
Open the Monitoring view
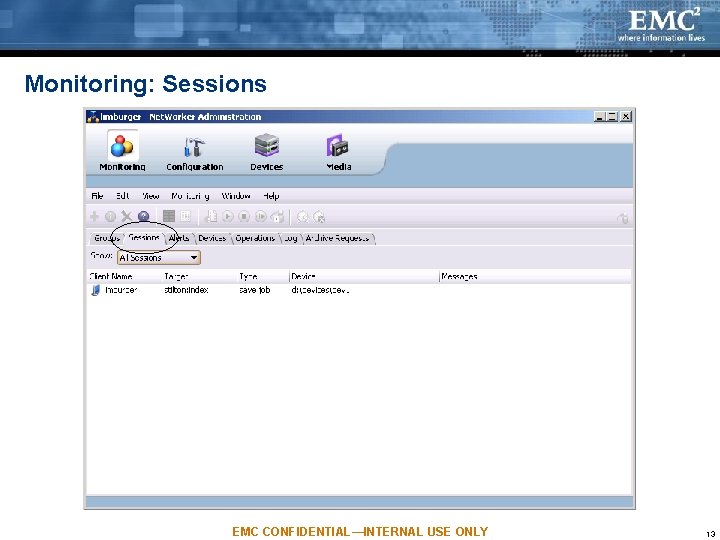(x=122, y=152)
